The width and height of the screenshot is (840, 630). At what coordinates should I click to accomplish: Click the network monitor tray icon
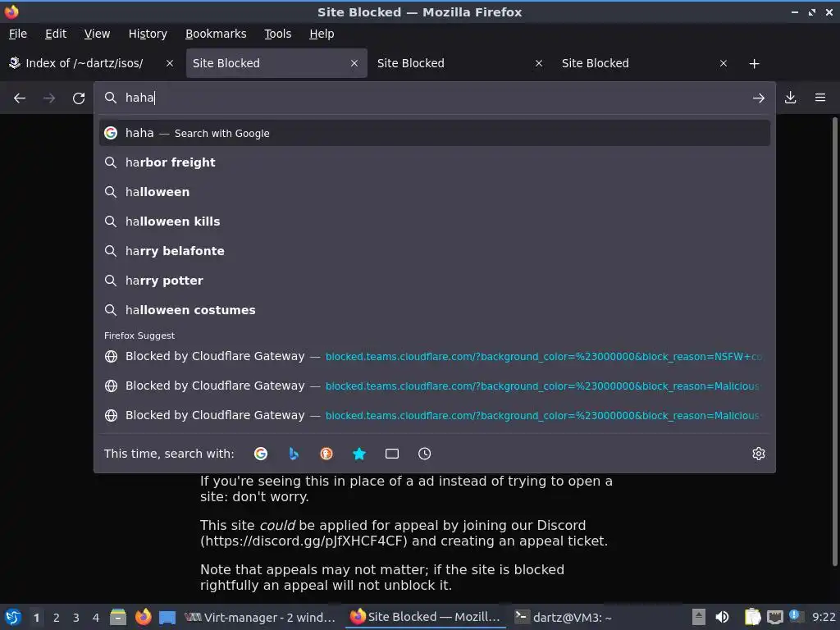(774, 617)
